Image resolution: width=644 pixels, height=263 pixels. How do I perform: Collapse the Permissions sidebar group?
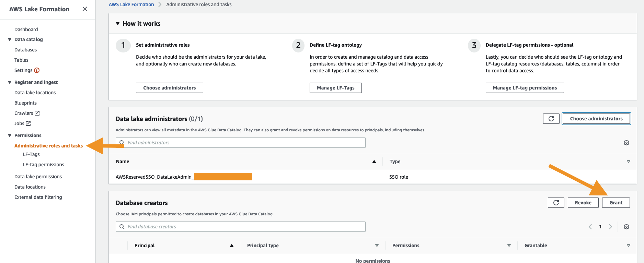coord(10,135)
